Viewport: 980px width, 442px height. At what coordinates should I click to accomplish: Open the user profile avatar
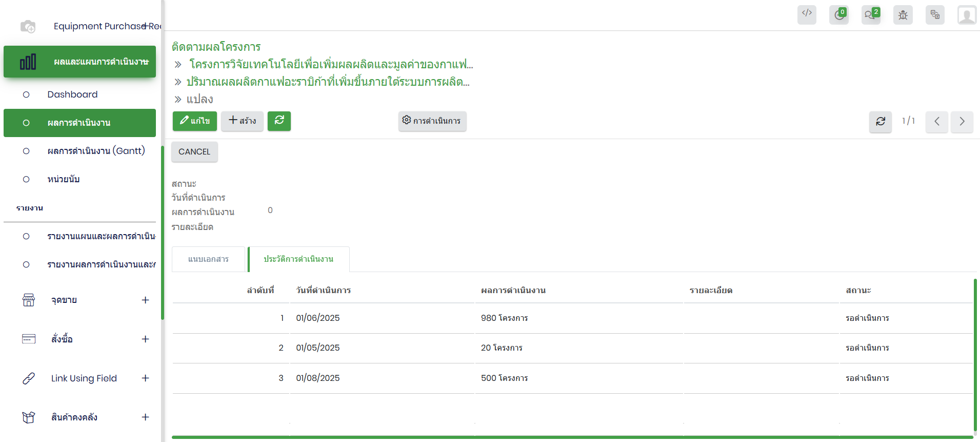tap(967, 15)
